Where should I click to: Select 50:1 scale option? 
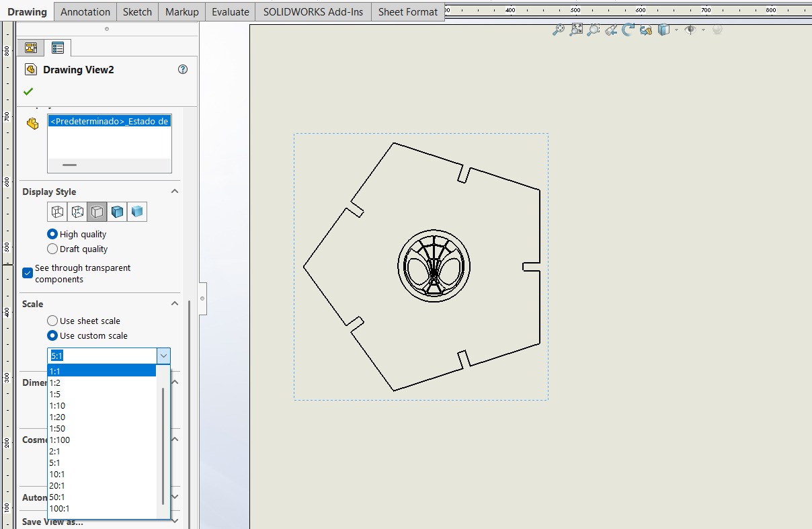click(101, 497)
